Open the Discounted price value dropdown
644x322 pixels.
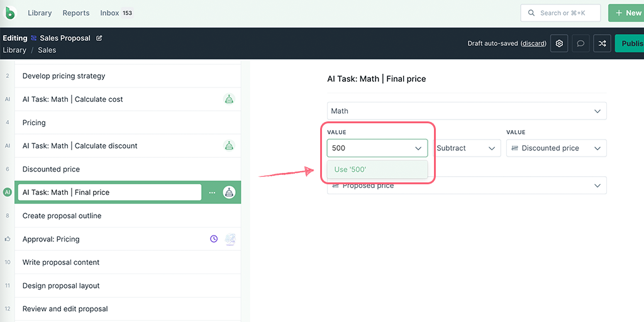[557, 148]
